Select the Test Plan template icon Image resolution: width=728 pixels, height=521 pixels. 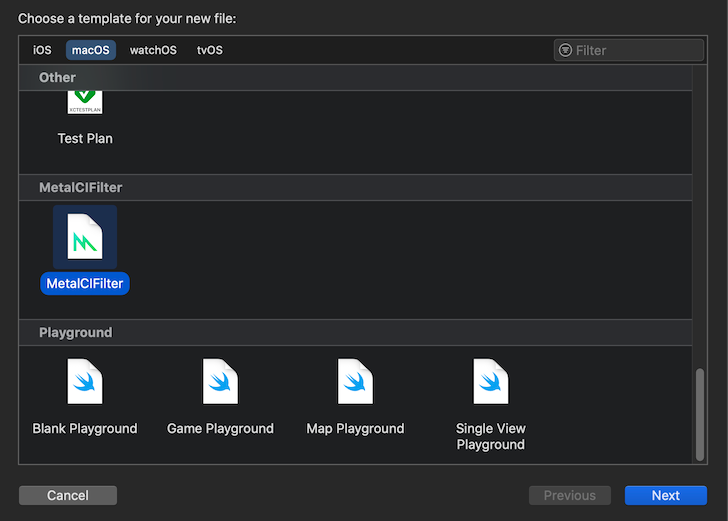pos(84,102)
